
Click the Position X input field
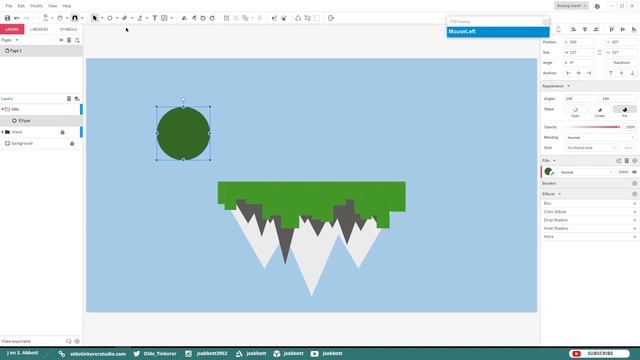coord(579,42)
